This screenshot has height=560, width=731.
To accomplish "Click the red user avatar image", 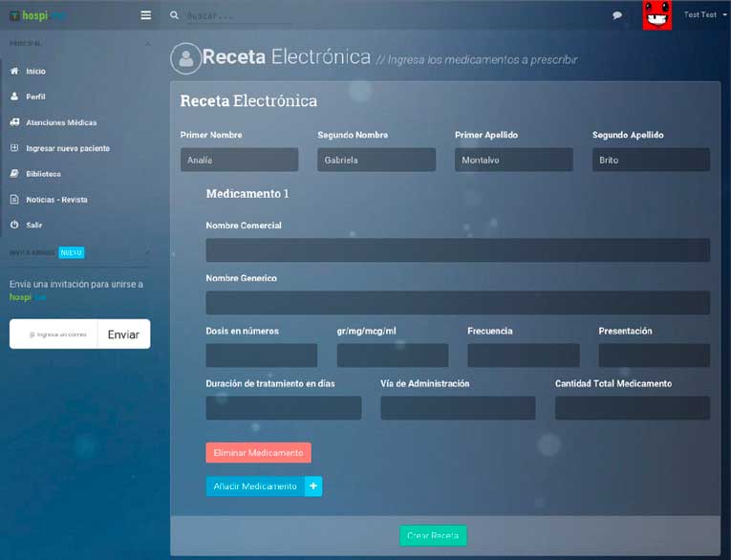I will tap(656, 14).
